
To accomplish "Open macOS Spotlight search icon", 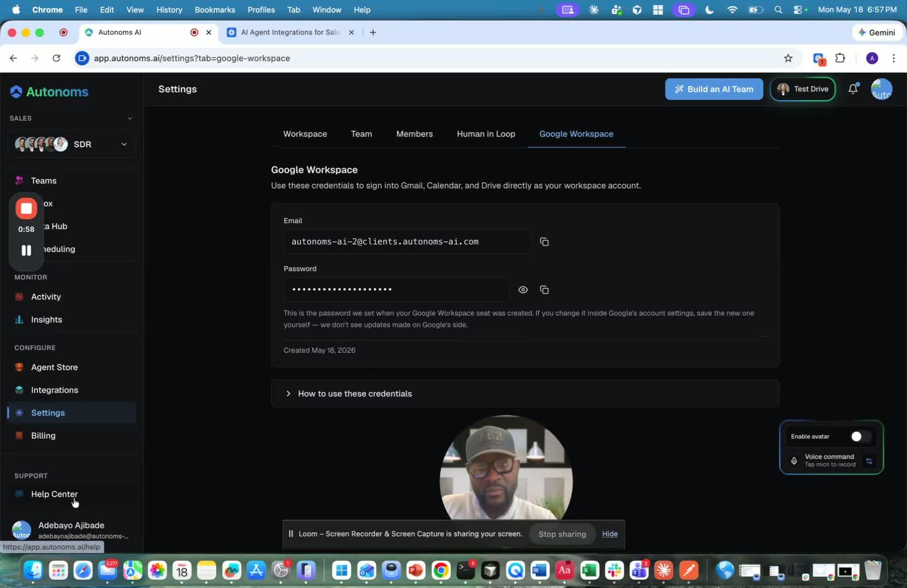I will coord(778,10).
